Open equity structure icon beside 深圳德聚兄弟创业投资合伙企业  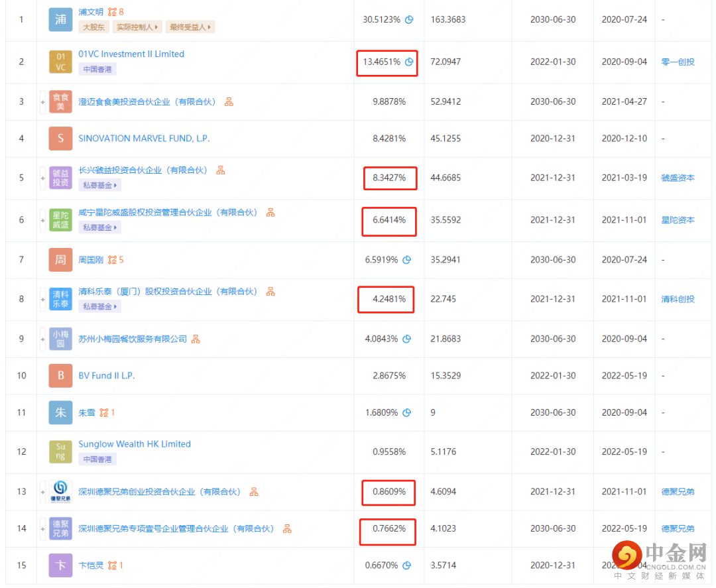pos(254,492)
